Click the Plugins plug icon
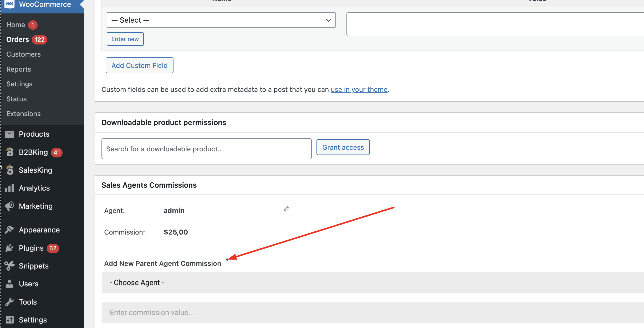Image resolution: width=644 pixels, height=328 pixels. 9,248
